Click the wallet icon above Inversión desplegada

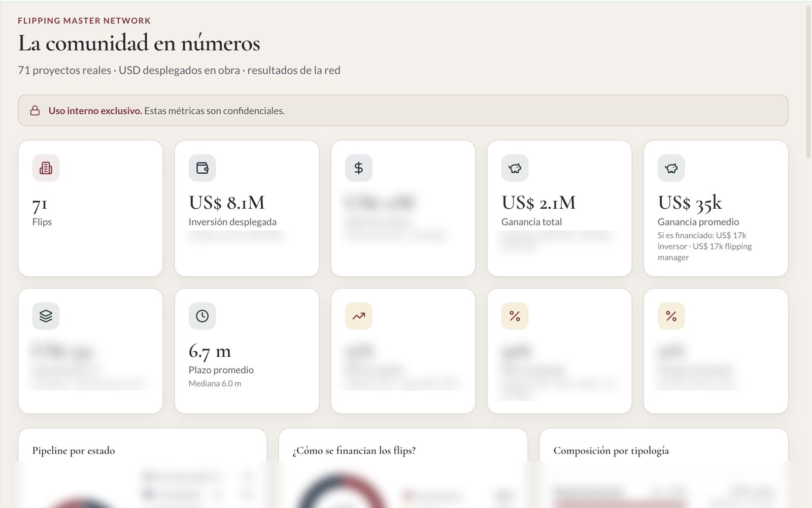coord(202,168)
